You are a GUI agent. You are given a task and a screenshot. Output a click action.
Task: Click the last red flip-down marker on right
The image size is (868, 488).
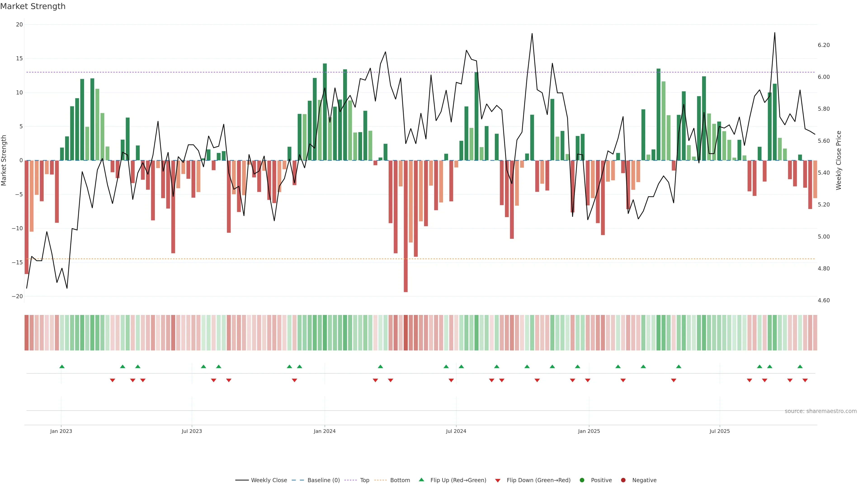[x=805, y=380]
